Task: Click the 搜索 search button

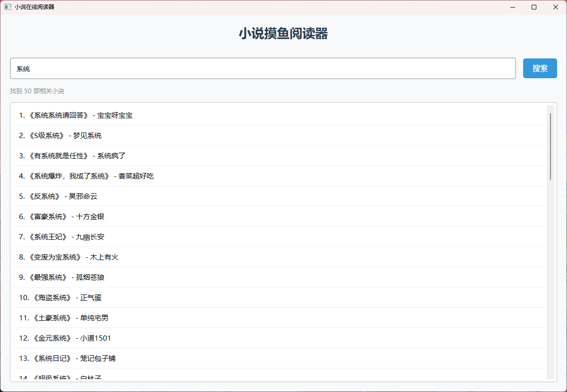Action: [540, 68]
